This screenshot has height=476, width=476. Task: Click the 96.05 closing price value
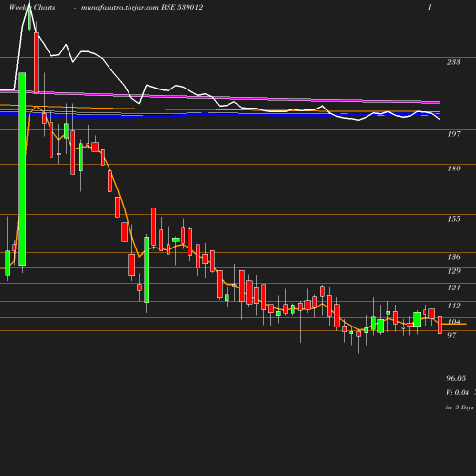[x=456, y=378]
